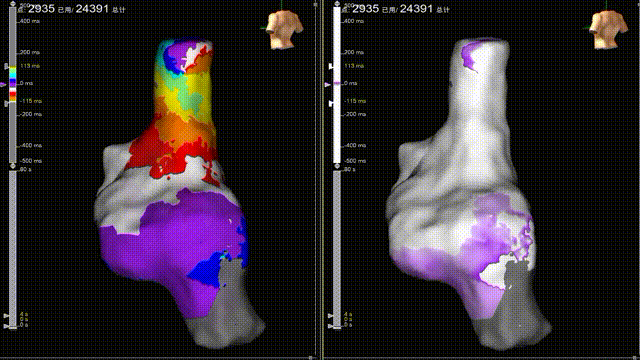
Task: Click the diamond handle atop right color bar
Action: [x=337, y=4]
